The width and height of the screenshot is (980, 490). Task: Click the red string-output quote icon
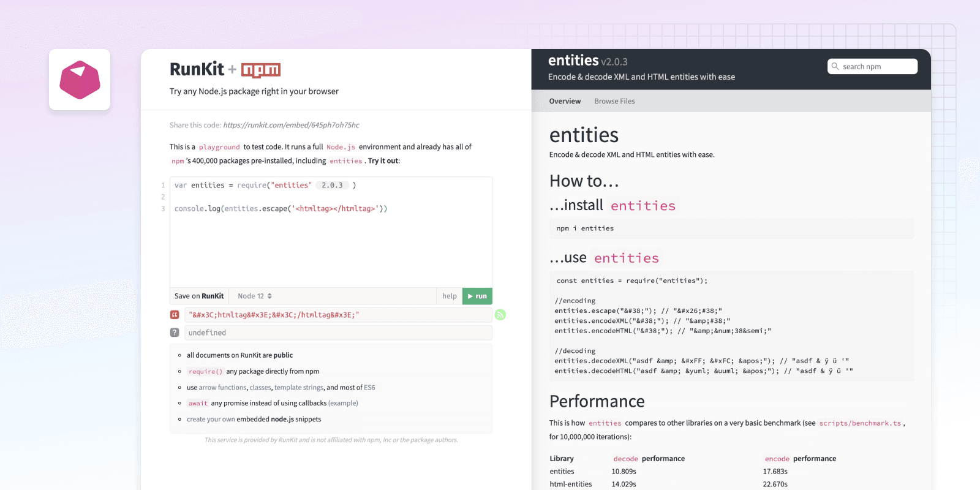click(x=175, y=315)
